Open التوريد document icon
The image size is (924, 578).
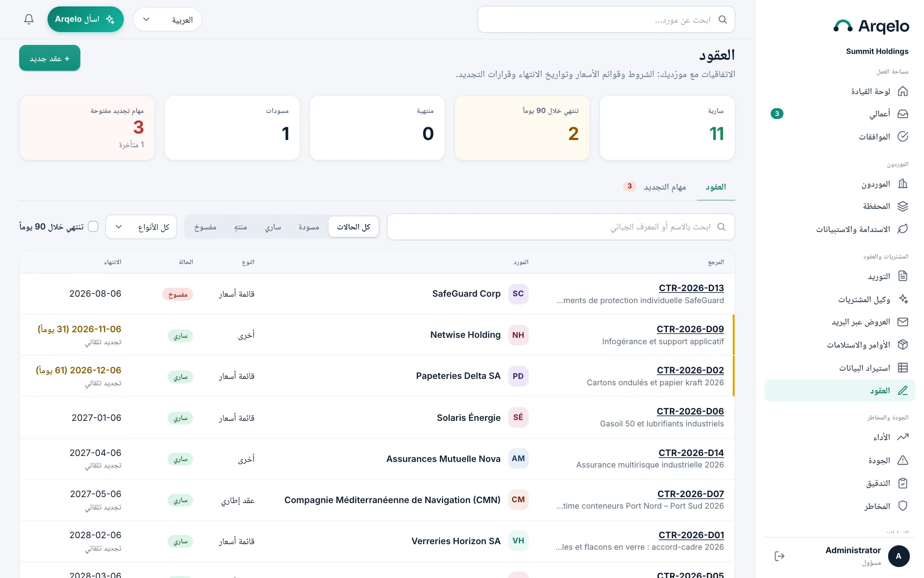[903, 276]
